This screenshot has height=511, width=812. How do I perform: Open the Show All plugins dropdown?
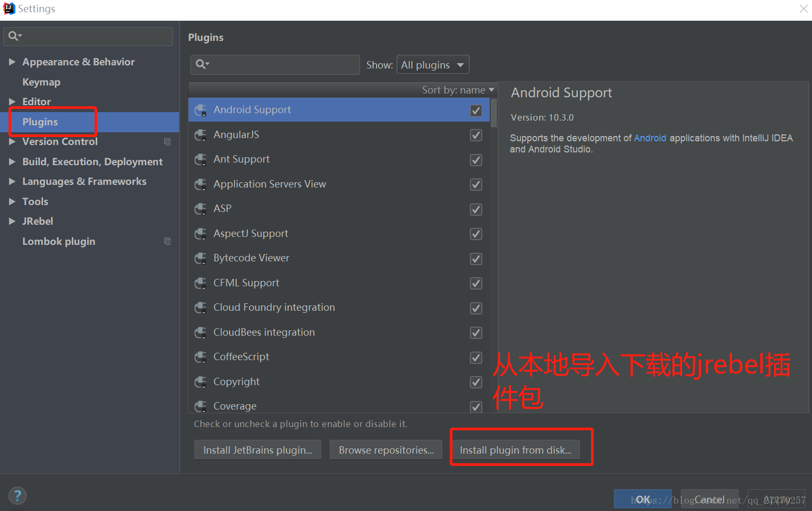click(433, 65)
